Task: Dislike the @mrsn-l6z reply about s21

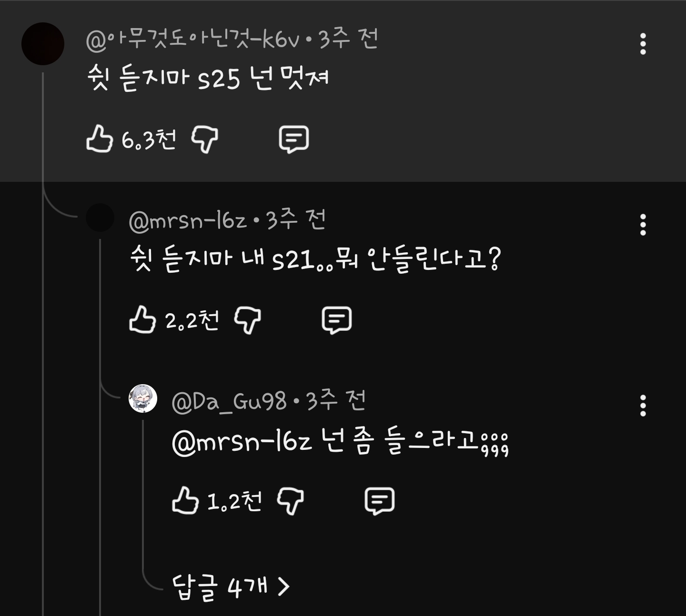Action: 247,319
